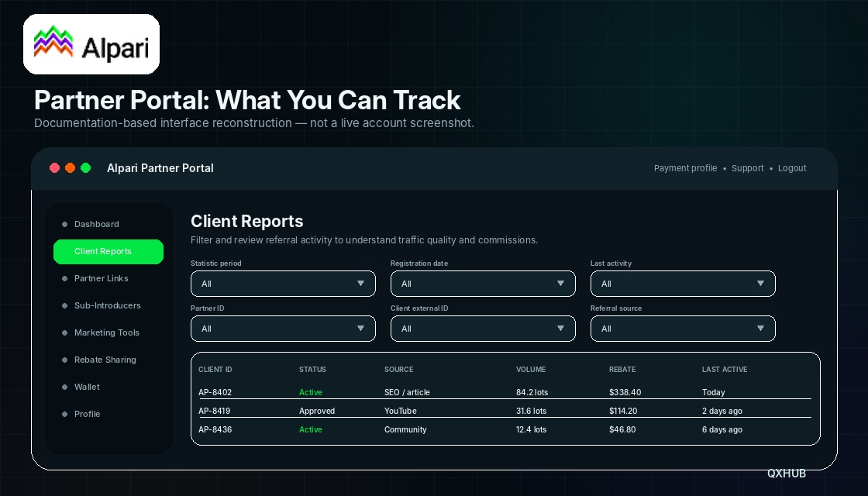This screenshot has width=868, height=496.
Task: Select client ID AP-8419
Action: [x=214, y=411]
